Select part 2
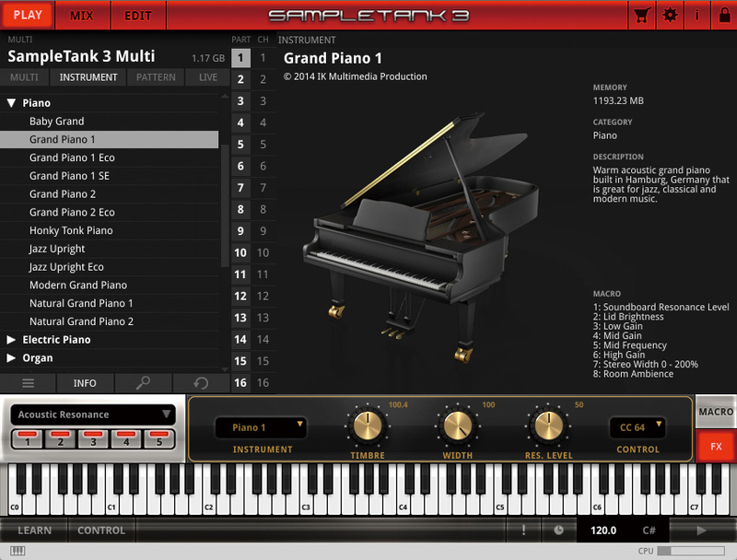737x560 pixels. (x=240, y=79)
